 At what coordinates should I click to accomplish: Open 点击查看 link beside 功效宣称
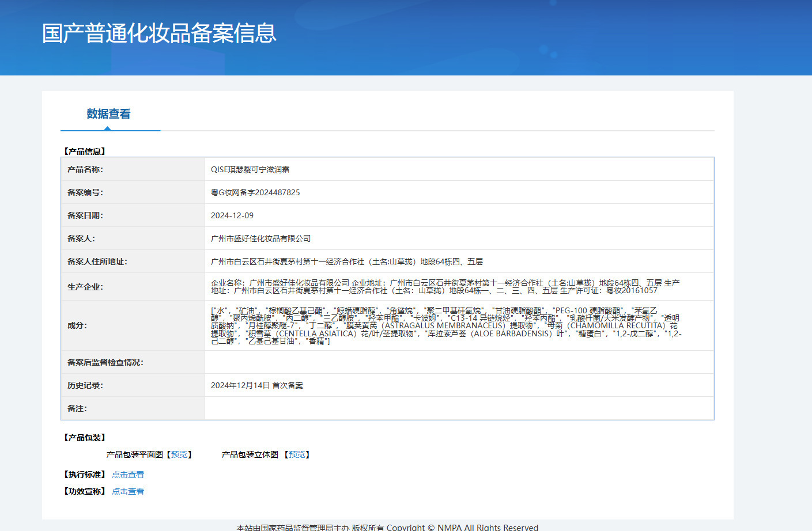[x=128, y=491]
